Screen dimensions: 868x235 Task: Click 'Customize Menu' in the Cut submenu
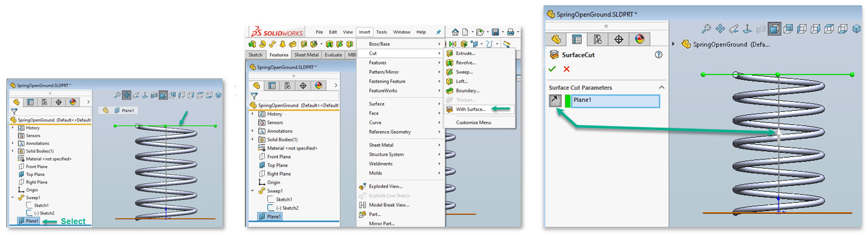pos(474,122)
